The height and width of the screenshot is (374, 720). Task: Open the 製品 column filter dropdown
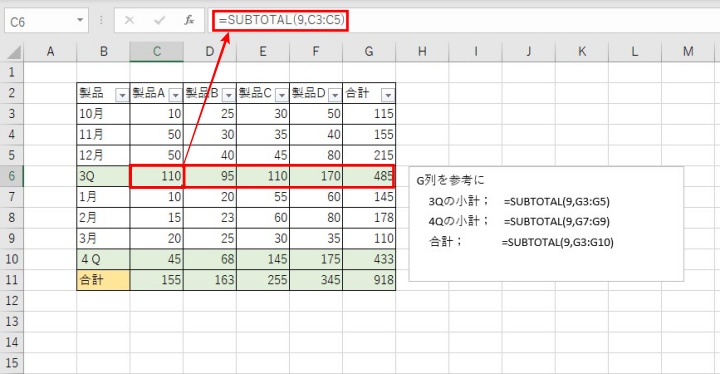(x=122, y=95)
